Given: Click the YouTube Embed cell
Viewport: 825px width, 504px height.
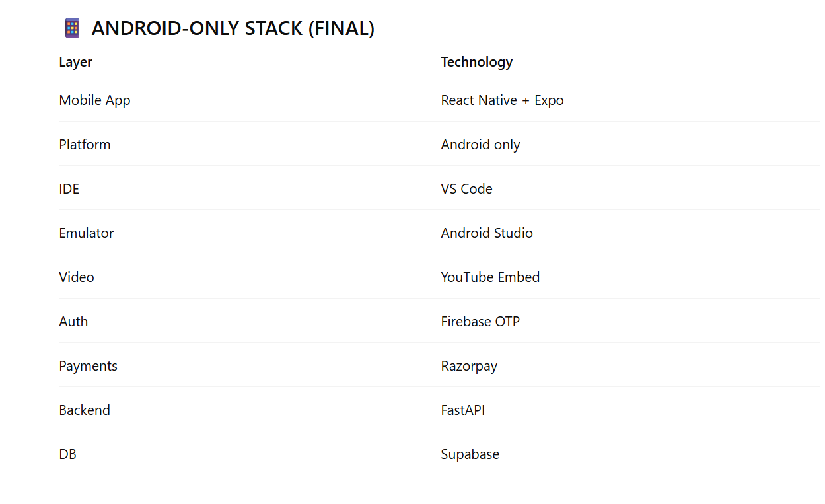Looking at the screenshot, I should pyautogui.click(x=490, y=277).
